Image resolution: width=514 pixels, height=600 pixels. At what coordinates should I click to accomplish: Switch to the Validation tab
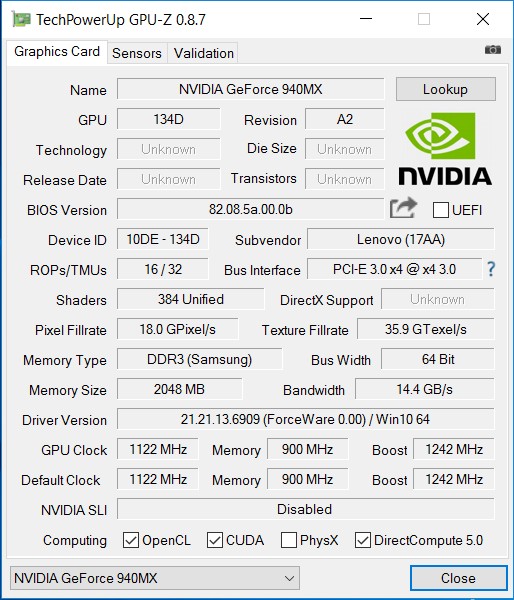(x=204, y=53)
